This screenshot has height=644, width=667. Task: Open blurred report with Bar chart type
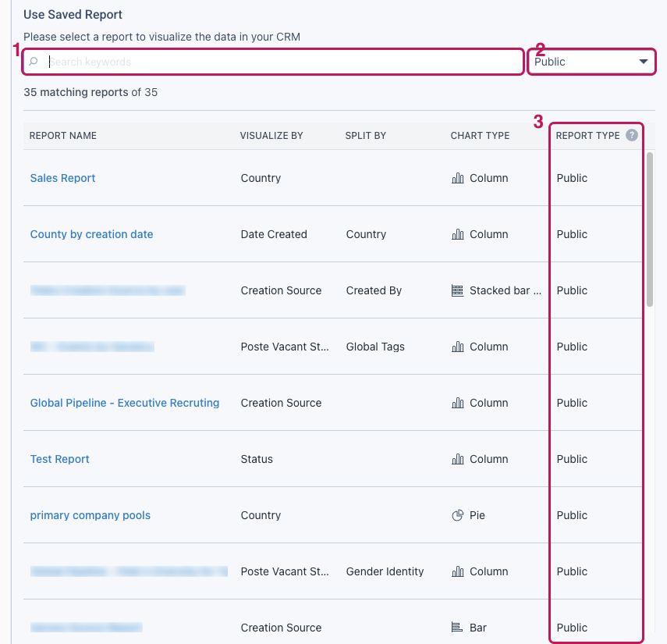point(87,628)
